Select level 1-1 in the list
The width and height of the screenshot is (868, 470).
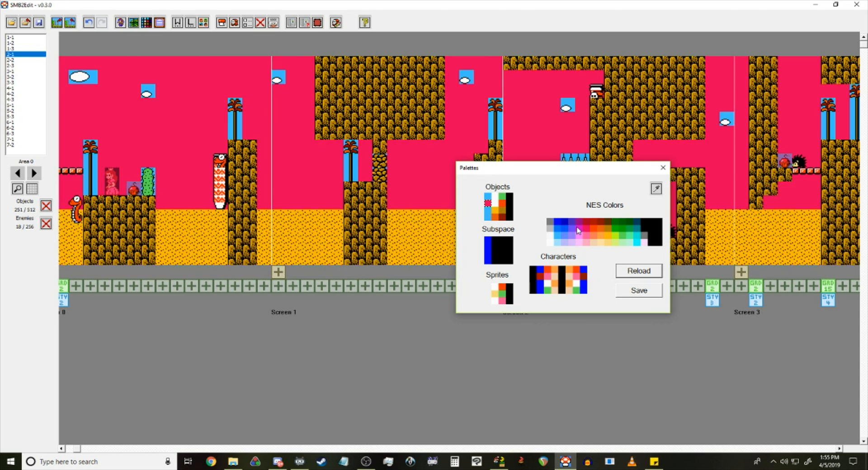[26, 38]
